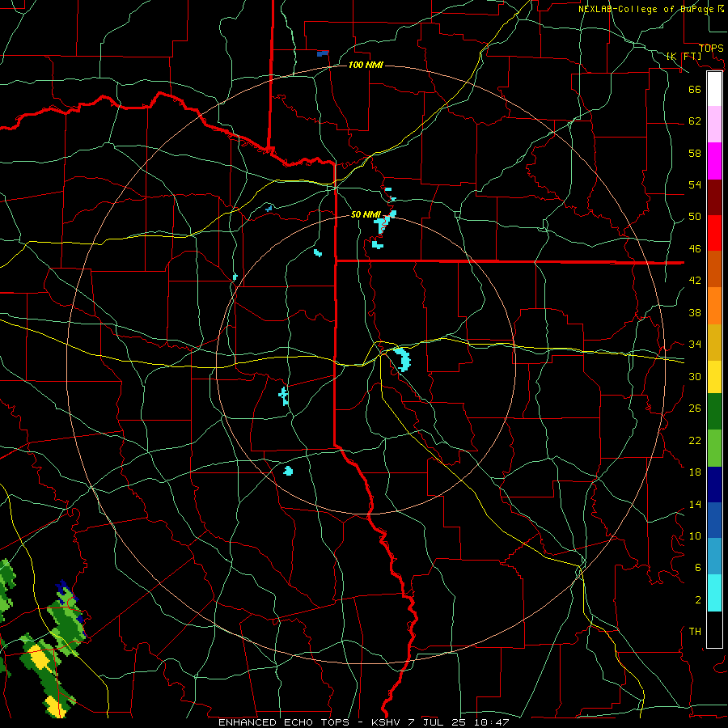Pick the dark green legend swatch
Image resolution: width=728 pixels, height=728 pixels.
(714, 412)
